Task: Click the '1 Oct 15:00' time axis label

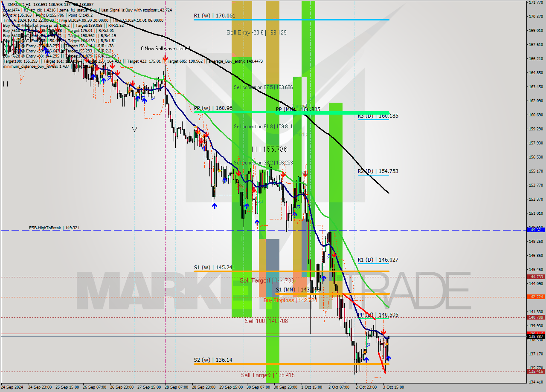Action: coord(311,388)
